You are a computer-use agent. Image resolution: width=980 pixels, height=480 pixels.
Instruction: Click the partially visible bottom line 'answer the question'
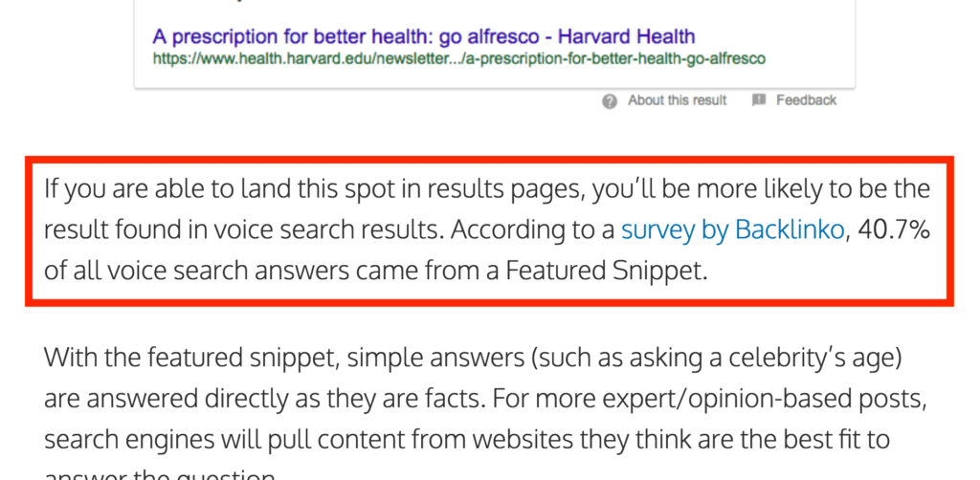tap(160, 474)
